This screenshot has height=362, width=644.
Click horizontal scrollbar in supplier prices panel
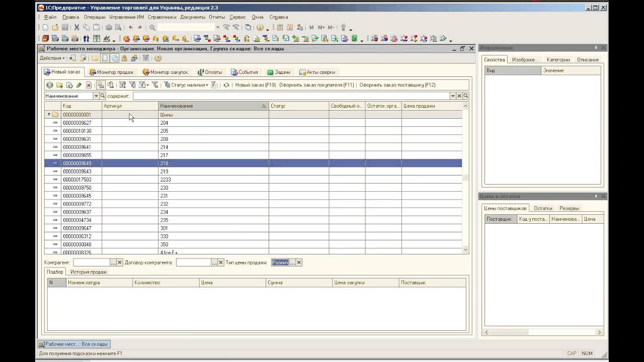click(542, 332)
